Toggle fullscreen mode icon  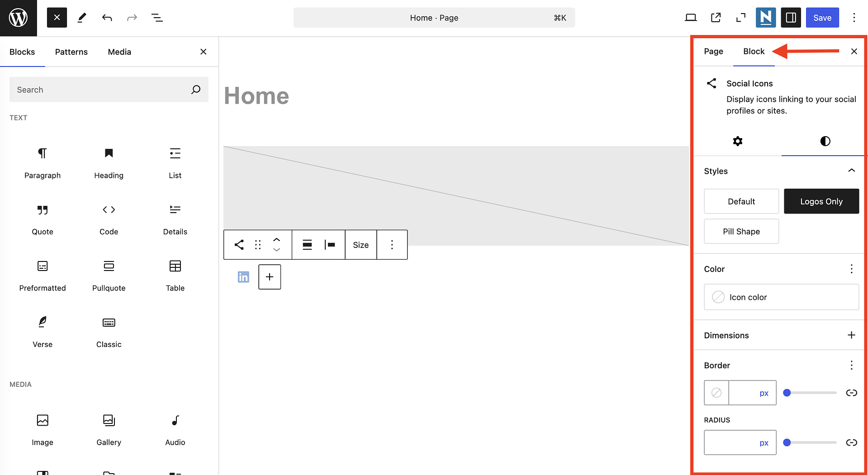click(740, 18)
